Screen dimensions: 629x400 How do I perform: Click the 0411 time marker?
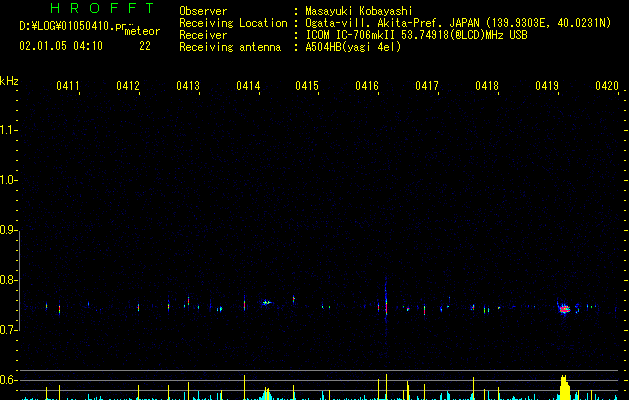coord(68,86)
